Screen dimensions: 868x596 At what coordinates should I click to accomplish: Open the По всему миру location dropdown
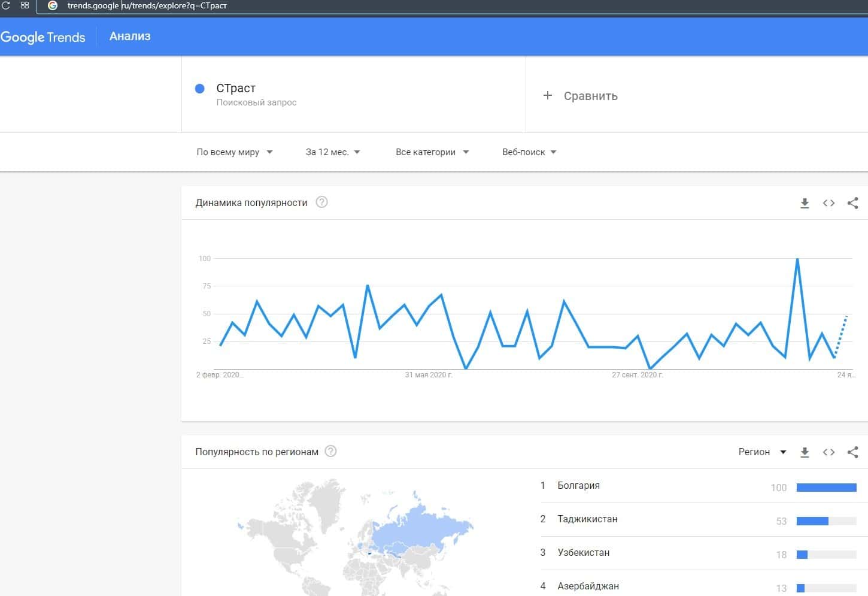point(235,152)
